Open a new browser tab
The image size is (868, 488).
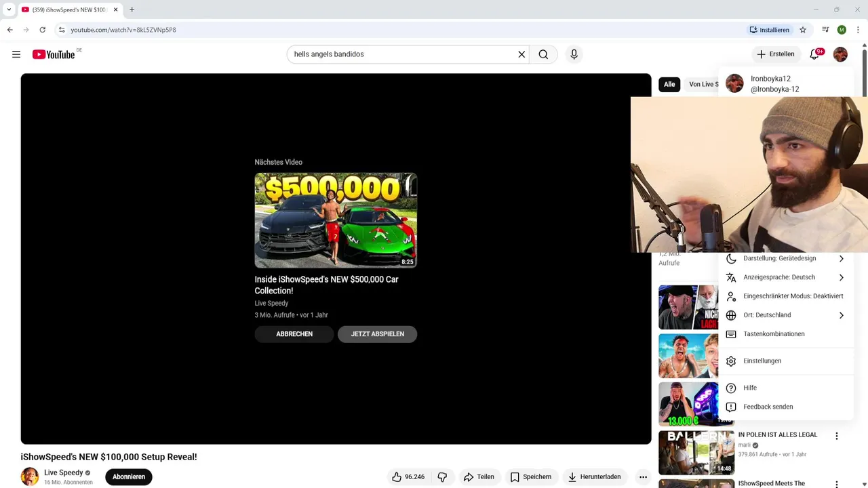[x=132, y=9]
